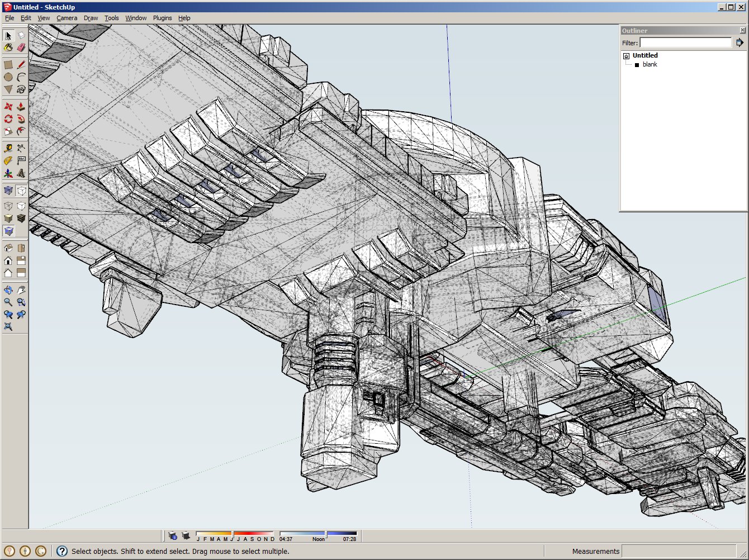Open the Camera menu
Image resolution: width=749 pixels, height=560 pixels.
[67, 18]
